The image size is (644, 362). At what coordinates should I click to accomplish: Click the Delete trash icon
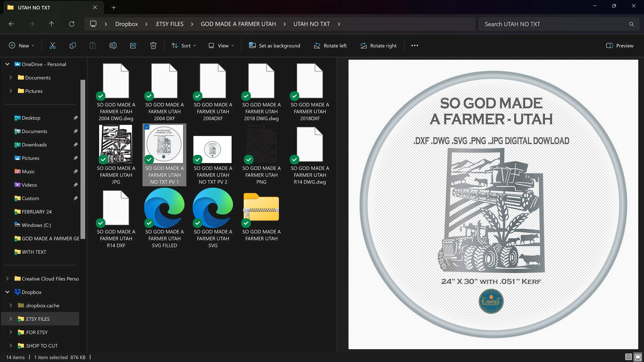153,46
